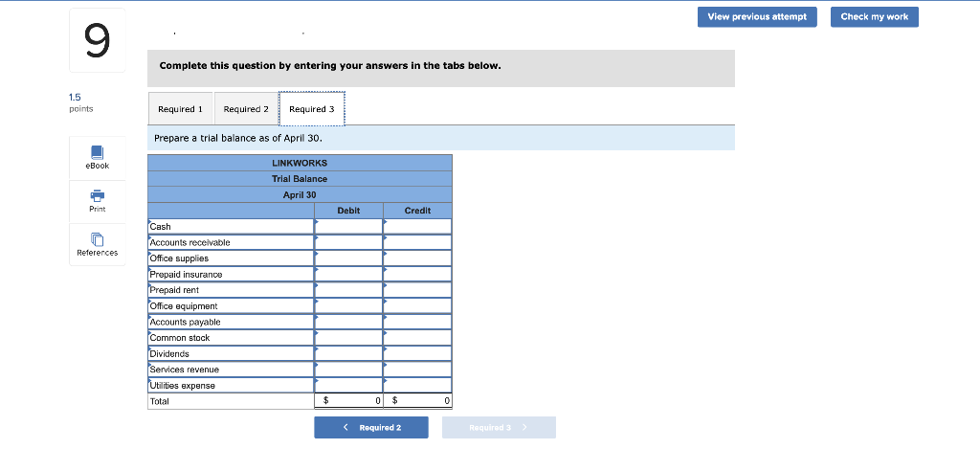The image size is (980, 449).
Task: Click the Services revenue debit cell
Action: coord(348,370)
